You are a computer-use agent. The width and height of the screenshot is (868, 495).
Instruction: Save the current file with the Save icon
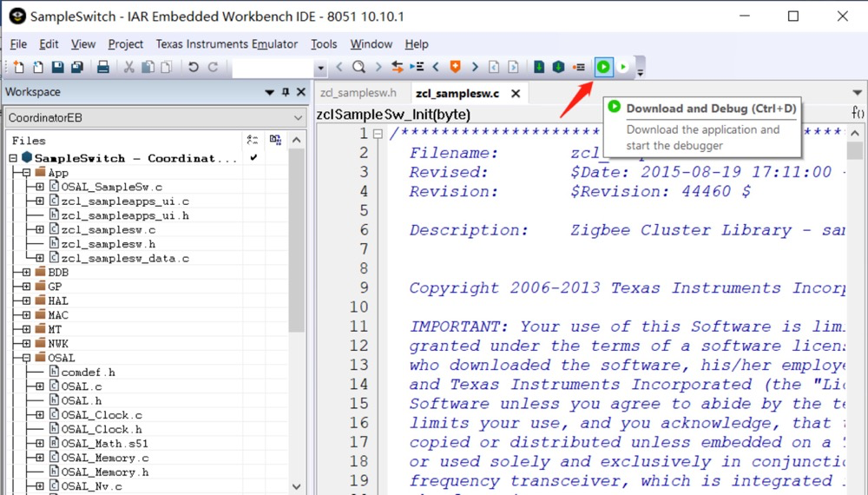57,67
